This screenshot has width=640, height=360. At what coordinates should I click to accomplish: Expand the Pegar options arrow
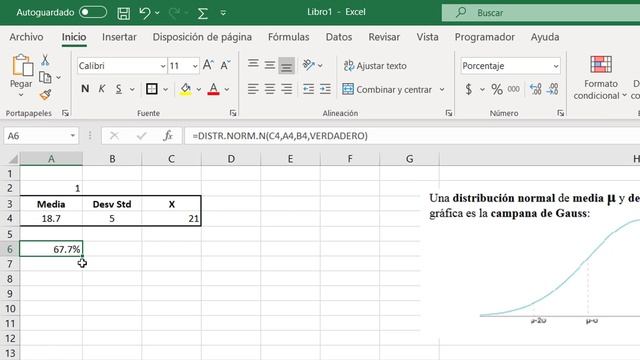click(21, 95)
